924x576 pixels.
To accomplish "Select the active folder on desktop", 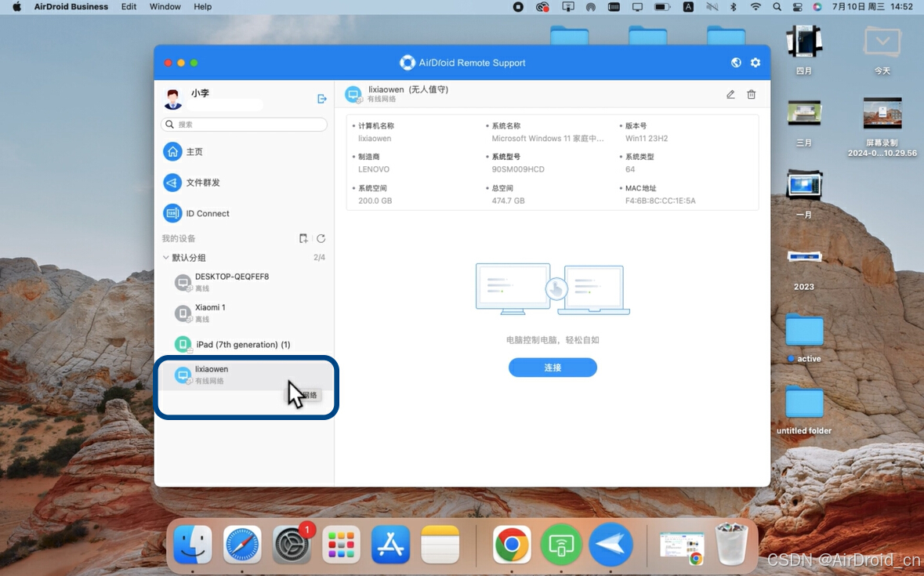I will (804, 338).
